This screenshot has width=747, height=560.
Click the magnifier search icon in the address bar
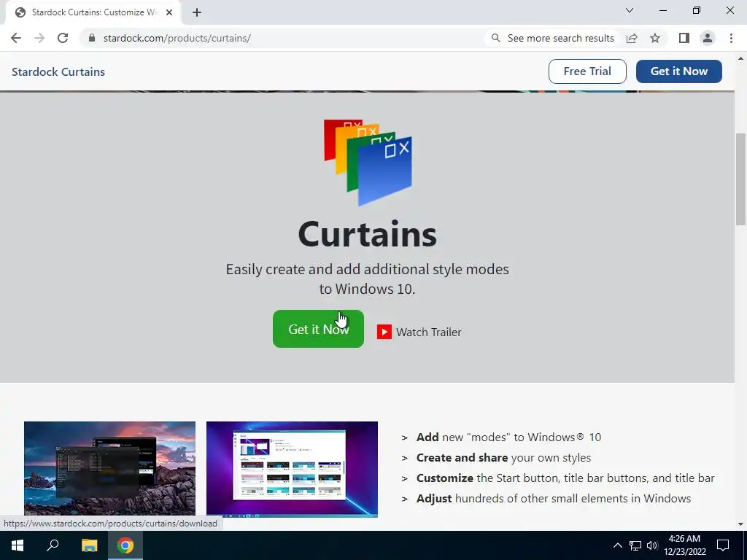coord(496,38)
